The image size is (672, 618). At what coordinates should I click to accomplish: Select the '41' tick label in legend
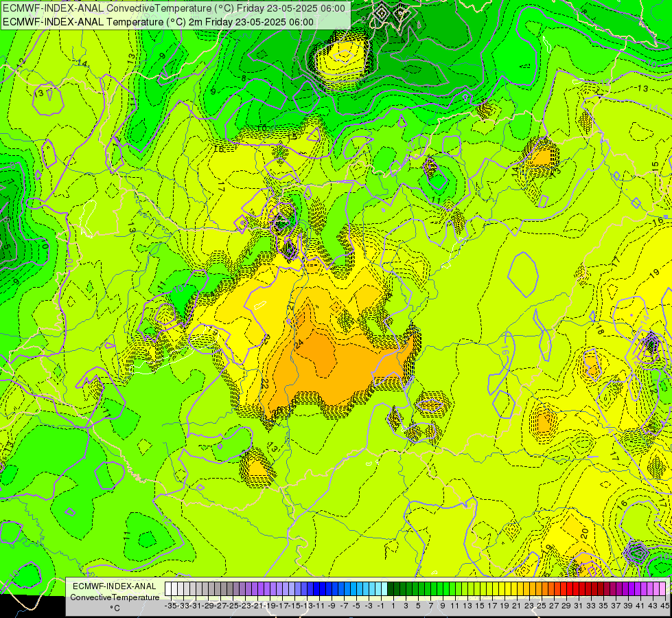640,606
